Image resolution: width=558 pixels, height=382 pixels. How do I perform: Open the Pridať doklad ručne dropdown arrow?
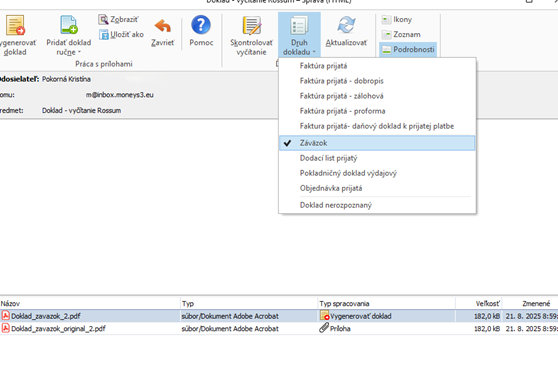pos(79,52)
